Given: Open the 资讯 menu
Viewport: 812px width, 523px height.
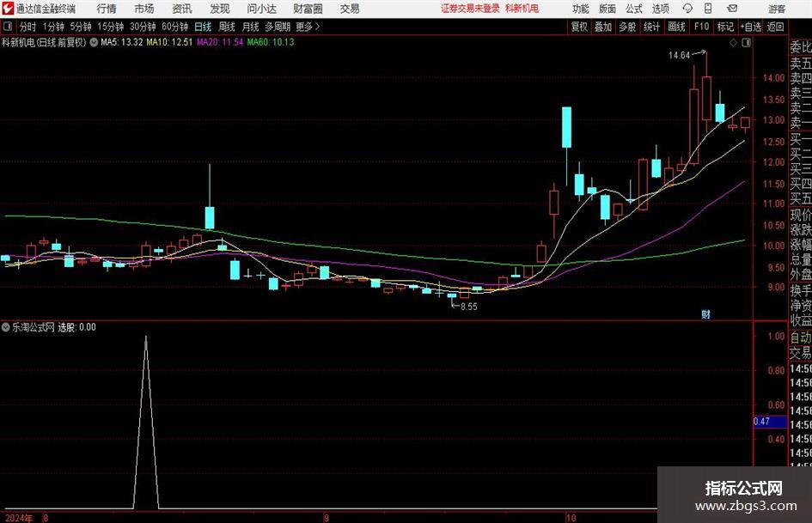Looking at the screenshot, I should coord(182,9).
